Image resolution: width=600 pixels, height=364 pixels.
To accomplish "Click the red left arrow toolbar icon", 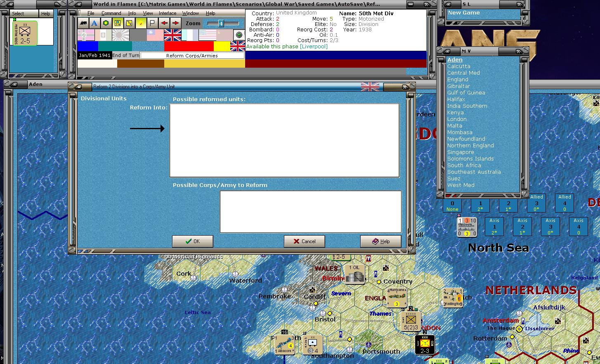I will pos(164,23).
